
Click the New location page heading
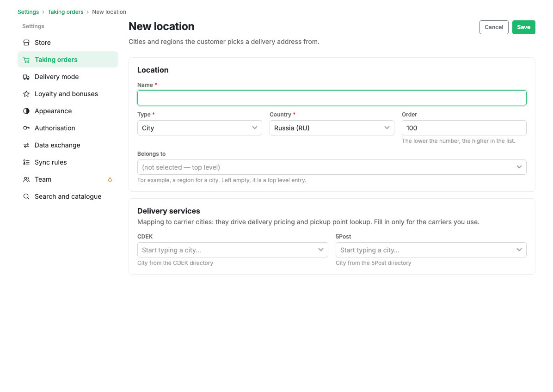[x=161, y=26]
